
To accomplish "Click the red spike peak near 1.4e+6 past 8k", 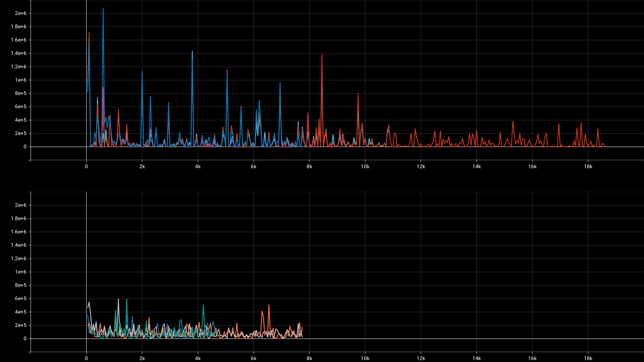I will [322, 54].
